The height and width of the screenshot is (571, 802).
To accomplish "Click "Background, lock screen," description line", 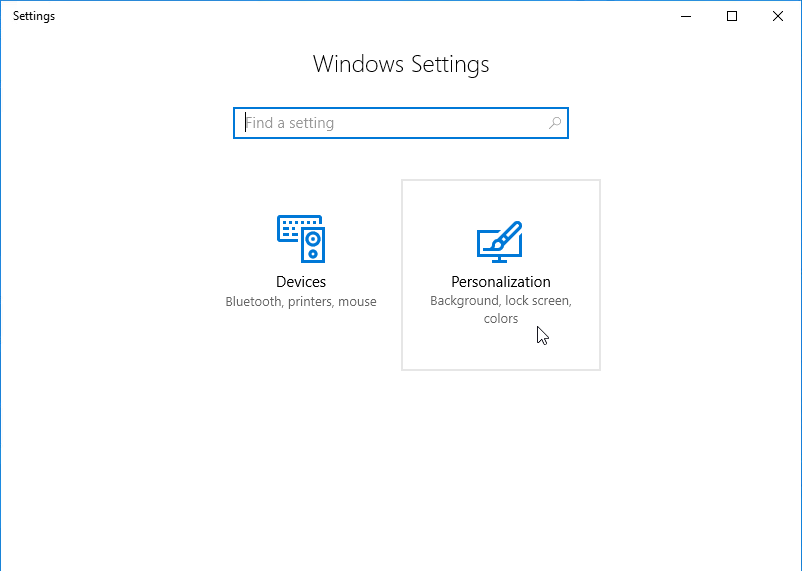I will point(501,301).
